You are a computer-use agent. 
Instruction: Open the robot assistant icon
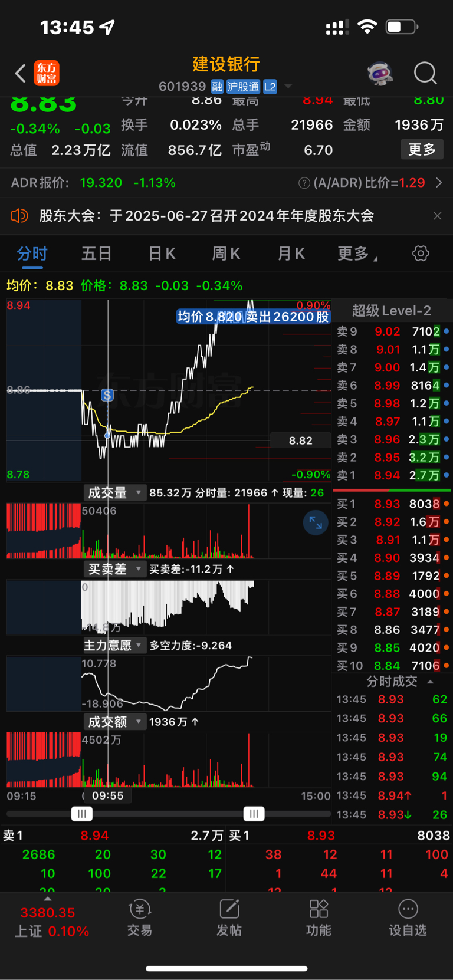coord(380,73)
